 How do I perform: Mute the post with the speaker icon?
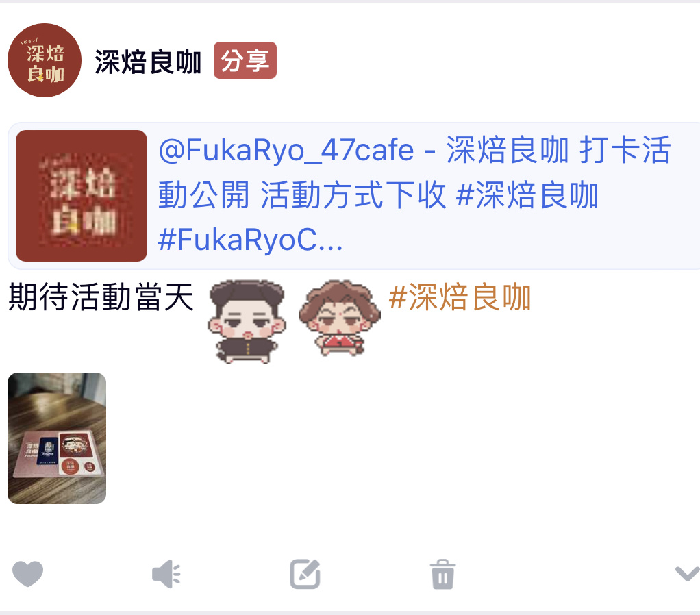click(166, 573)
